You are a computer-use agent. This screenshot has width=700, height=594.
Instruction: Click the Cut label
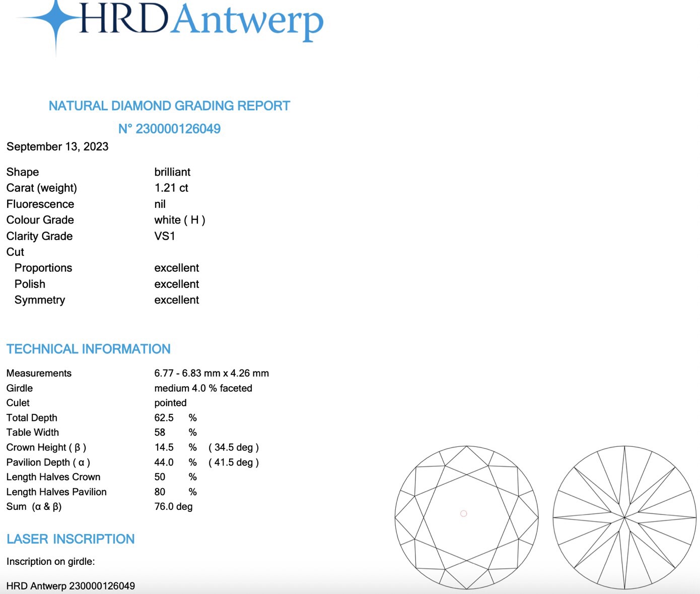coord(15,252)
